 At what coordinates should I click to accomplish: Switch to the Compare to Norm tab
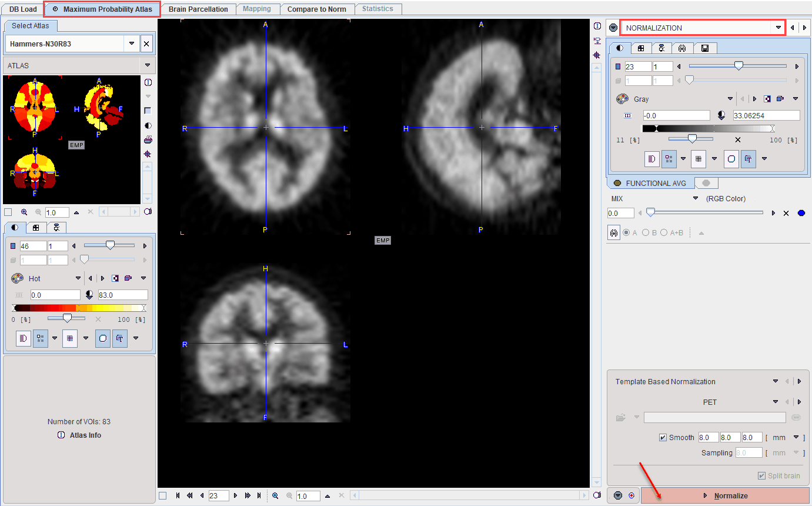[x=317, y=9]
